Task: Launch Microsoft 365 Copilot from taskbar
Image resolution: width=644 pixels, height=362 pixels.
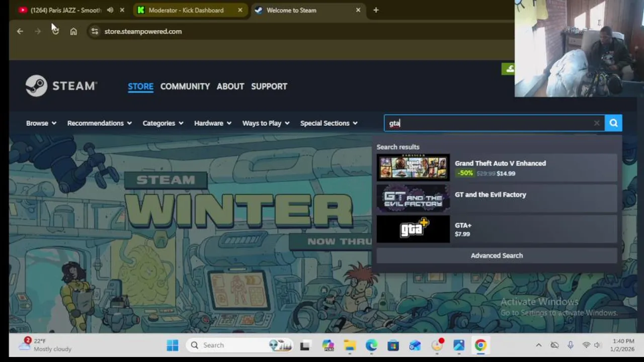Action: click(x=328, y=345)
